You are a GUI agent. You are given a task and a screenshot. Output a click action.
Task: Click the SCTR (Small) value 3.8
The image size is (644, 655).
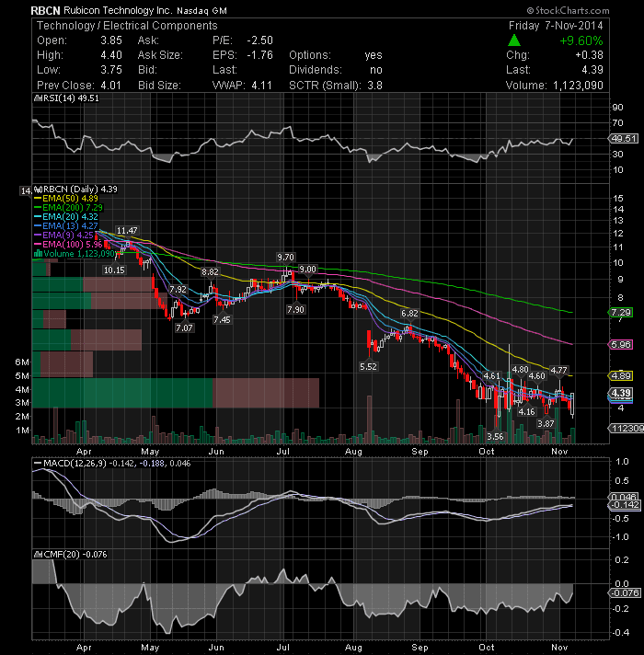click(374, 86)
